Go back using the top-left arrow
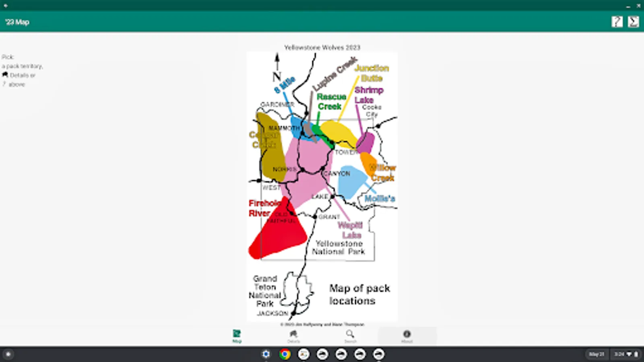The image size is (644, 362). 6,6
